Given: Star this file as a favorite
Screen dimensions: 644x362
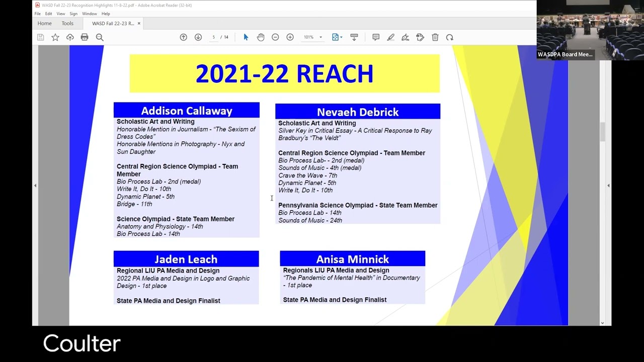Looking at the screenshot, I should coord(55,37).
